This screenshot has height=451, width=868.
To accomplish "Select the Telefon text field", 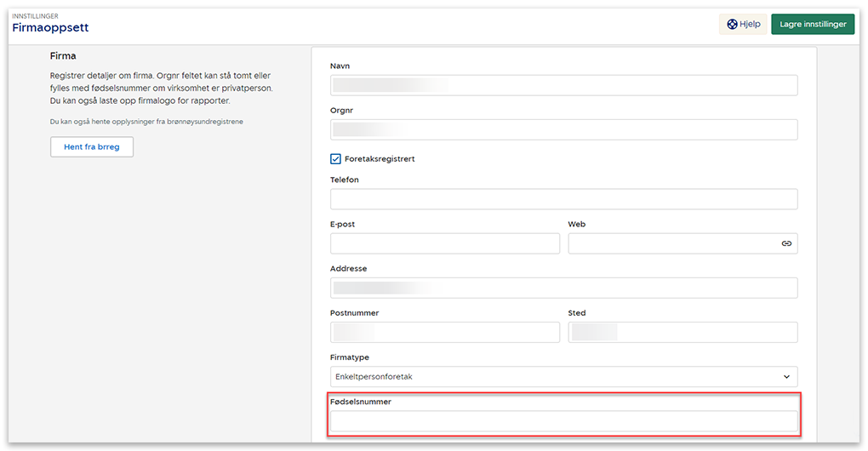I will click(562, 199).
